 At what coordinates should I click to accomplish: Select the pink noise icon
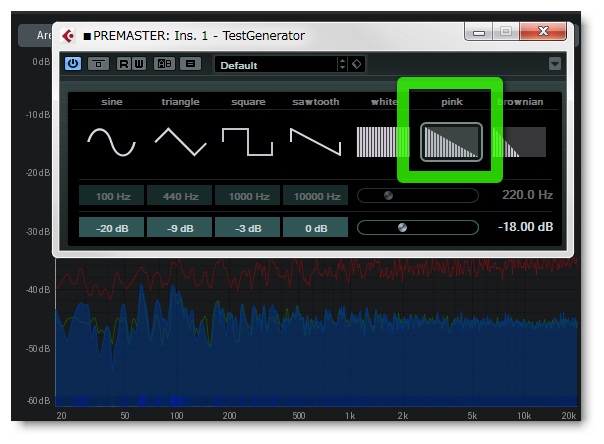tap(451, 142)
